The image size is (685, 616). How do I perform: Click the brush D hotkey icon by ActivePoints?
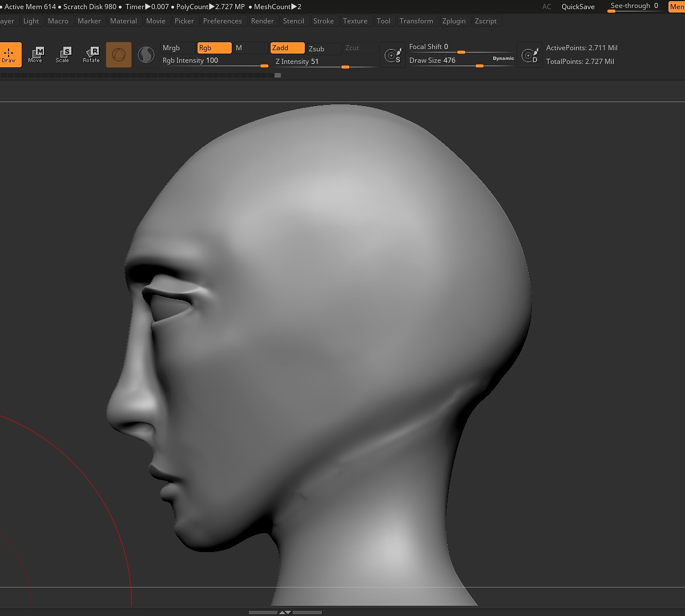pos(530,55)
